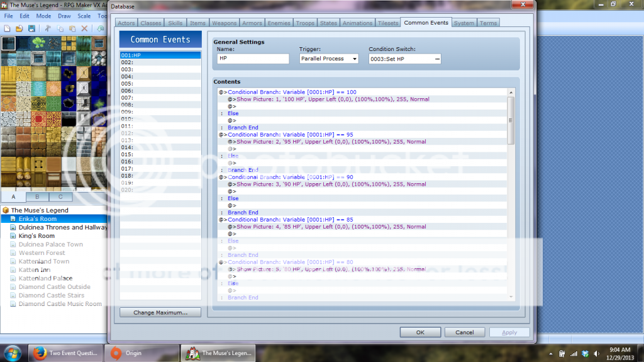Click the New Project toolbar icon
Image resolution: width=644 pixels, height=362 pixels.
(x=7, y=29)
